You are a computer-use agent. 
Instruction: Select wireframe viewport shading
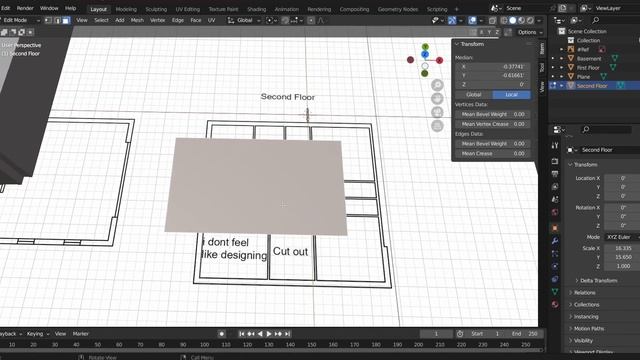coord(504,20)
